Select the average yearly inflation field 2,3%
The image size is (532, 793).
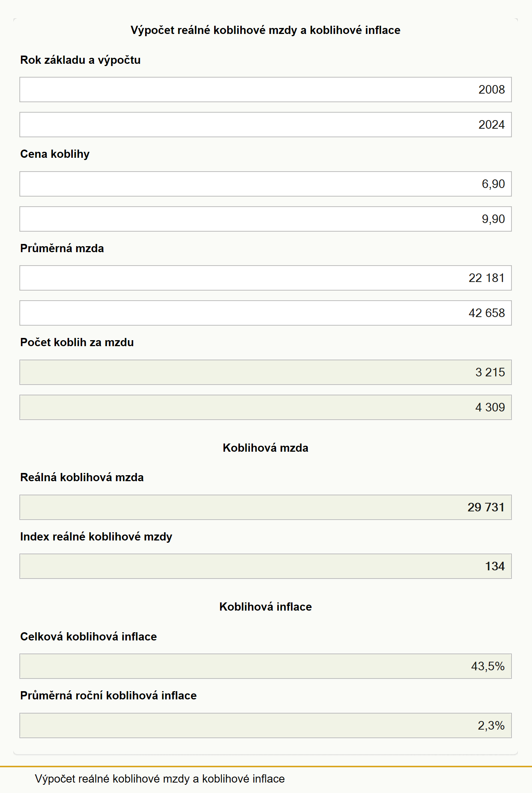pos(266,725)
